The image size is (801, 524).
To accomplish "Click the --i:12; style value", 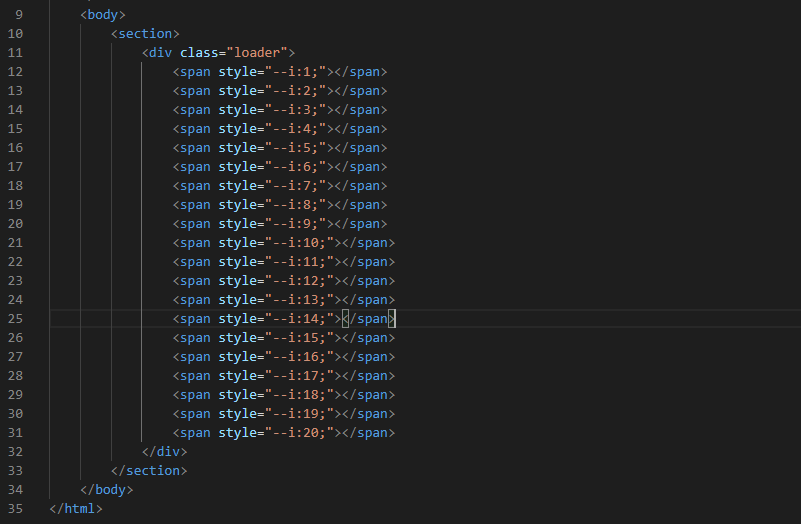I will point(299,280).
